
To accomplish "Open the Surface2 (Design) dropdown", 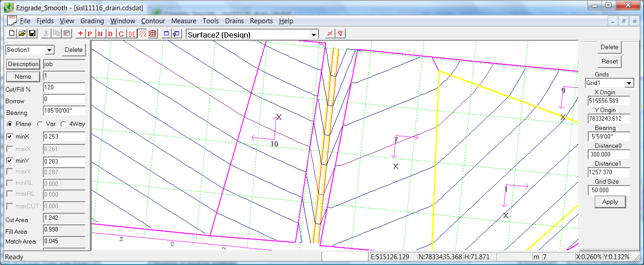I will point(314,35).
